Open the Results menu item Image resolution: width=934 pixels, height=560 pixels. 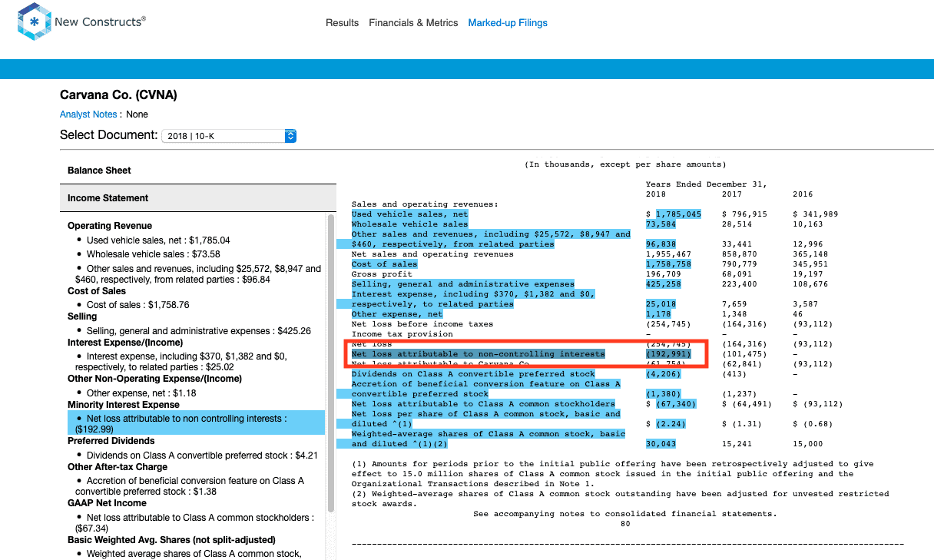click(x=342, y=23)
